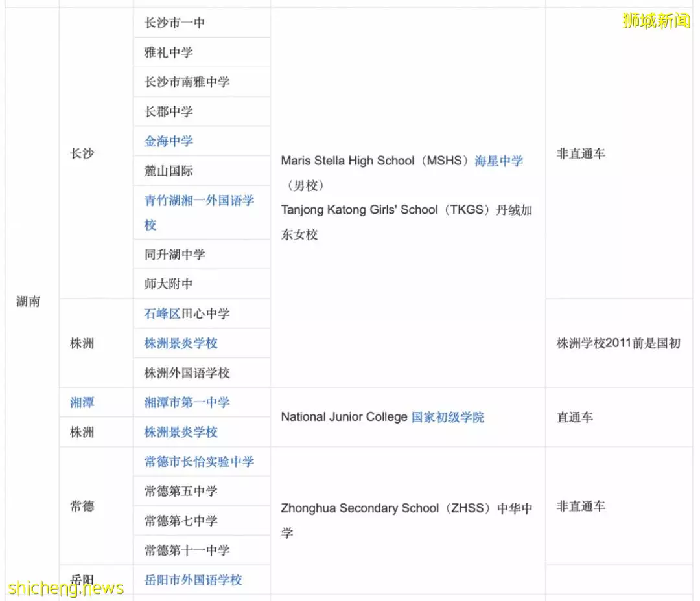Click 非直通车 in the 常德 row
The image size is (700, 601).
click(x=581, y=506)
